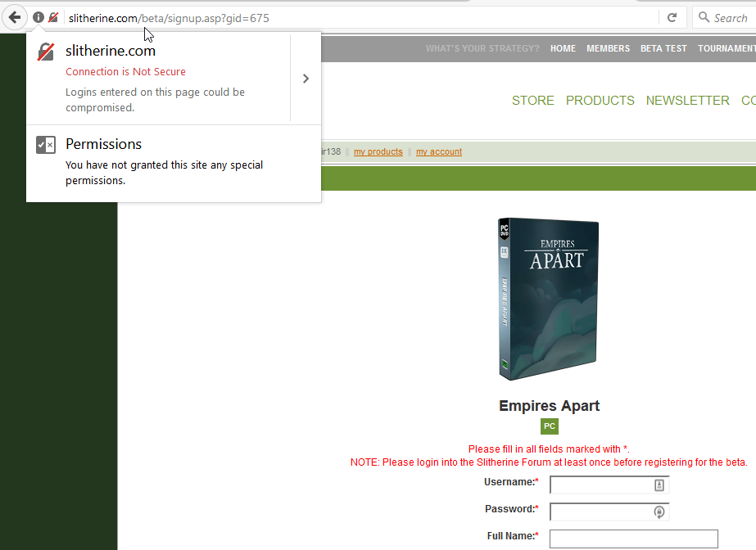Viewport: 756px width, 550px height.
Task: Click the site information (i) icon
Action: click(38, 18)
